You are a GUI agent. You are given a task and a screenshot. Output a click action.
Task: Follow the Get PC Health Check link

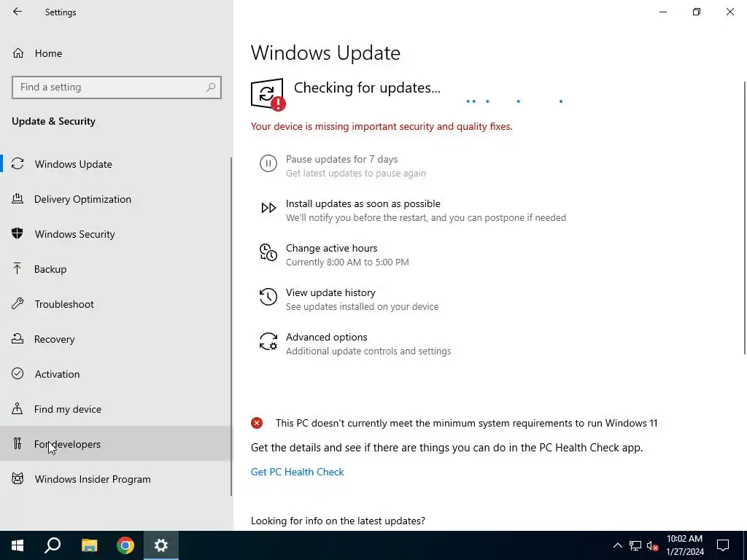(298, 472)
